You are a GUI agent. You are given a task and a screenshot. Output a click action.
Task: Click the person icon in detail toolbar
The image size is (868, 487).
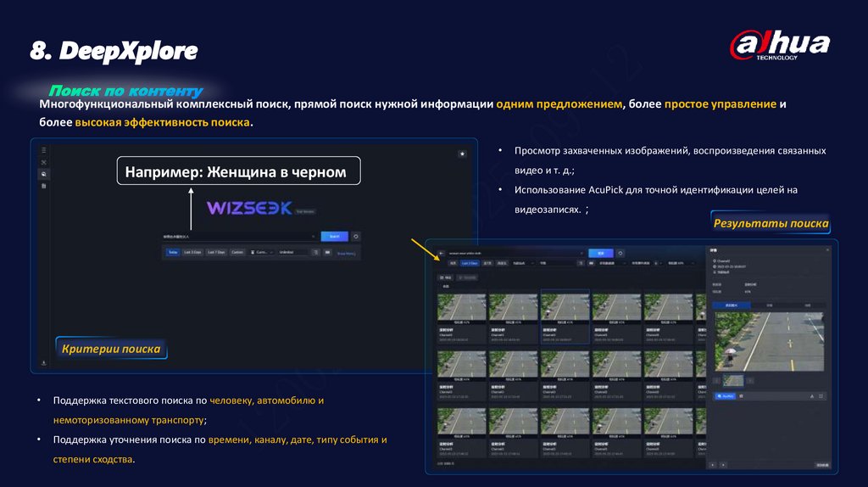(x=812, y=396)
